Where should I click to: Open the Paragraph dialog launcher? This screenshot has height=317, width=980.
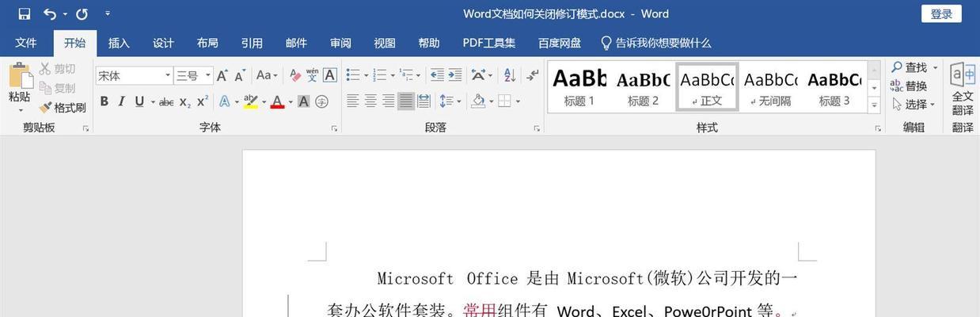point(536,128)
